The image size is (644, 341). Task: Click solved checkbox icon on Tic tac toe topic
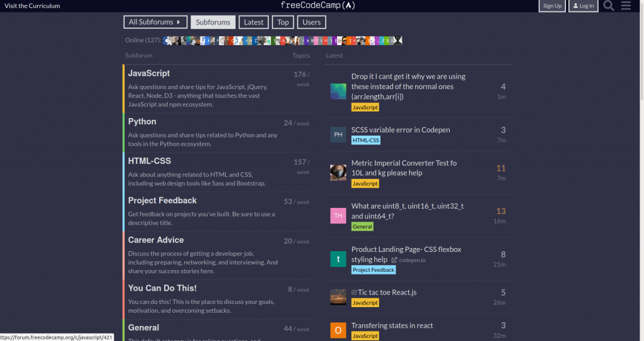354,293
